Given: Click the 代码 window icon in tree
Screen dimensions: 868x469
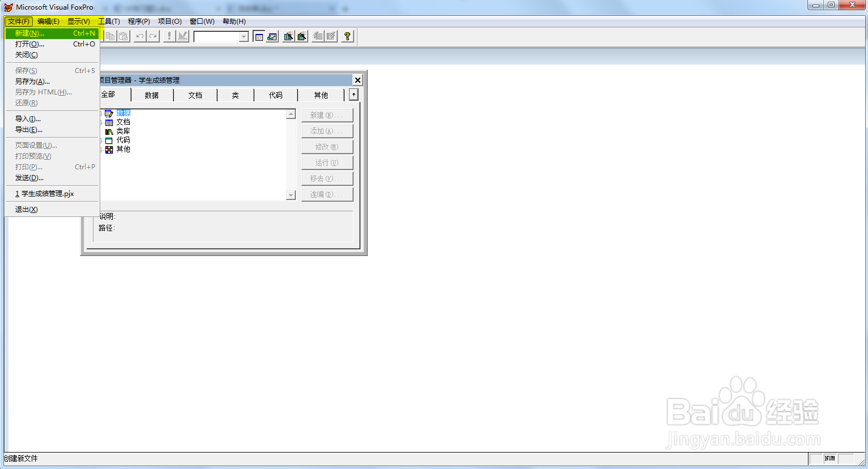Looking at the screenshot, I should pyautogui.click(x=109, y=140).
